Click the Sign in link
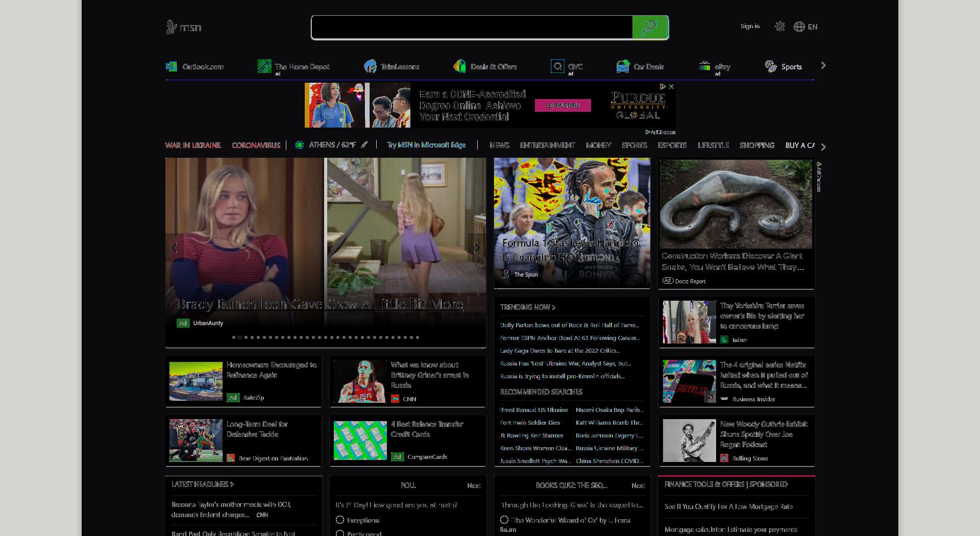Image resolution: width=980 pixels, height=536 pixels. coord(750,26)
